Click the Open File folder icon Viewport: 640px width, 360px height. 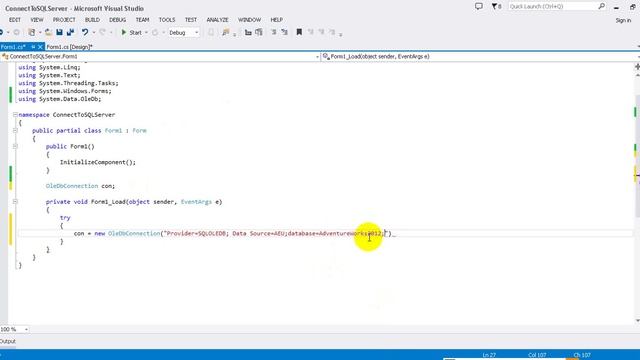click(48, 32)
